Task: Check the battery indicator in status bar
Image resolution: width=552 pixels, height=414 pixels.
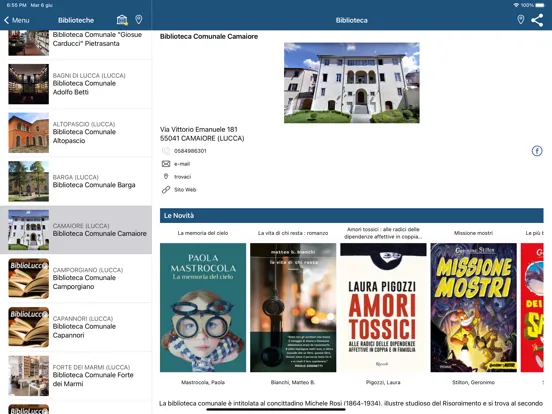Action: tap(540, 5)
